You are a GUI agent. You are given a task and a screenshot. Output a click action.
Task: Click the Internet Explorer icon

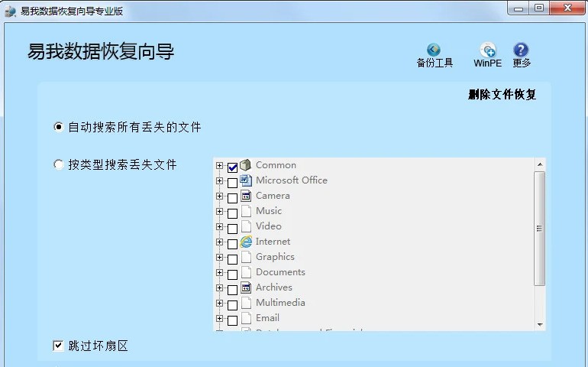click(246, 242)
